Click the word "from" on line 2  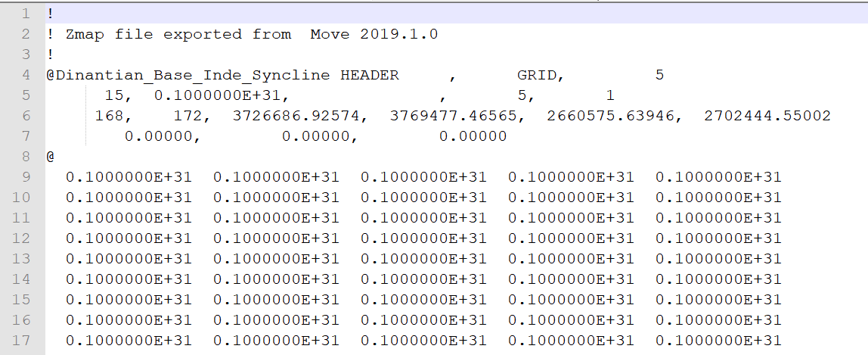click(271, 34)
